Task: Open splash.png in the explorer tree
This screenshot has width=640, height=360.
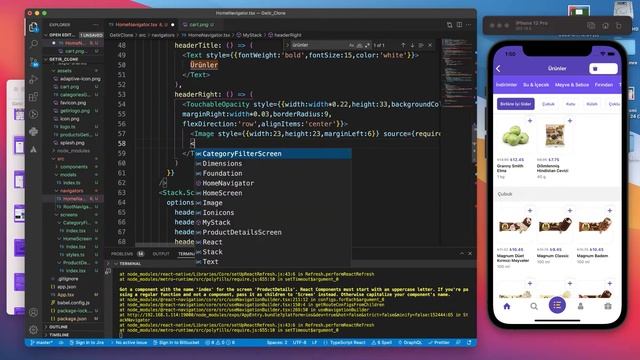Action: pyautogui.click(x=73, y=143)
